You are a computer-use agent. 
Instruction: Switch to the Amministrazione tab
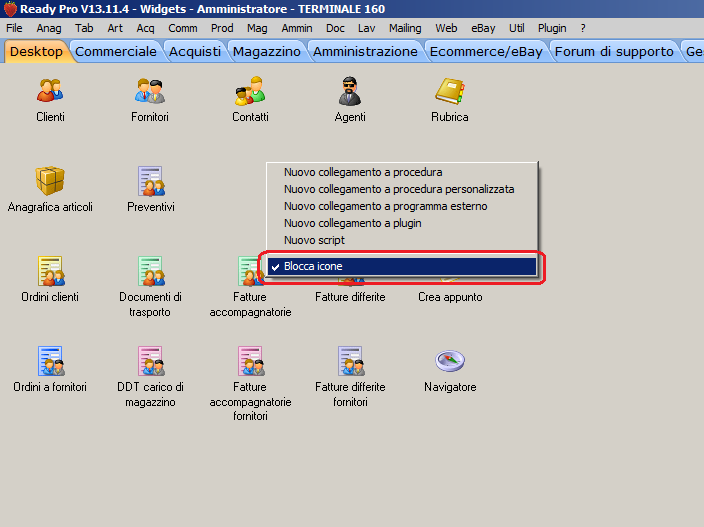click(x=365, y=52)
